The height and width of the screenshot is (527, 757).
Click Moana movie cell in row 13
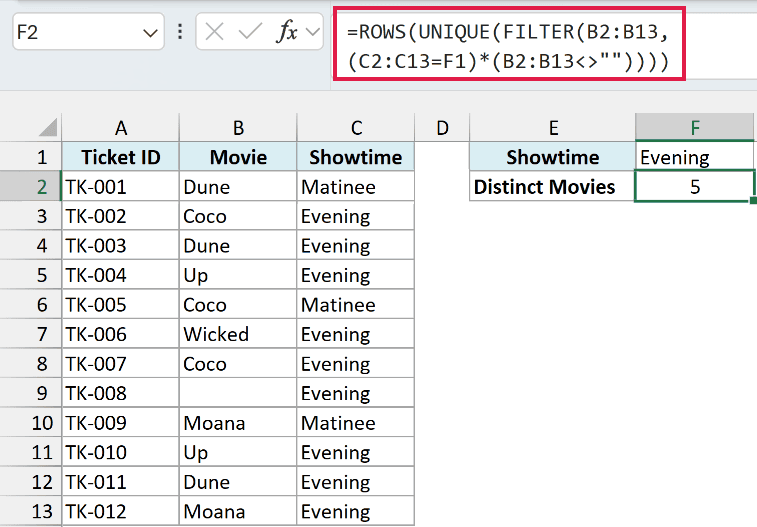click(238, 511)
